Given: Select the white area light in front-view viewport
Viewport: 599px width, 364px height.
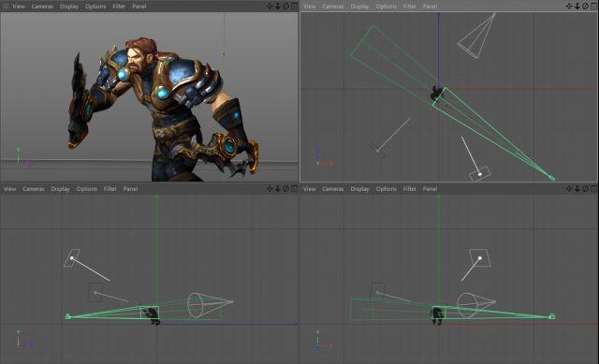Looking at the screenshot, I should [480, 258].
